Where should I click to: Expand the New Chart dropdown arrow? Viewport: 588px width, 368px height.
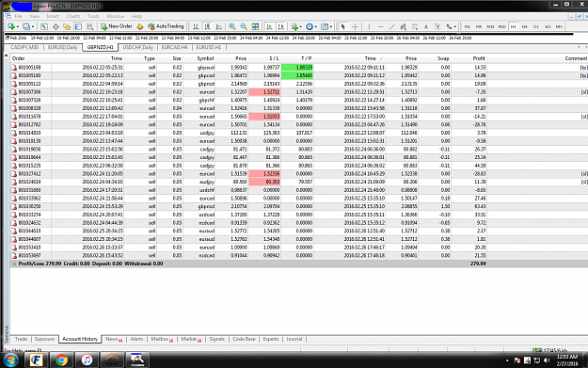click(18, 27)
